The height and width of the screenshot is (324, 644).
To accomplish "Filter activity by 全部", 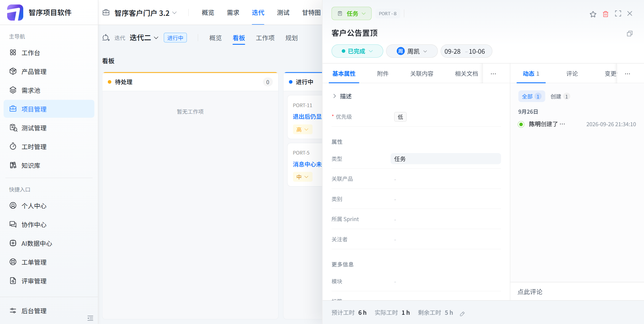I will pyautogui.click(x=532, y=96).
